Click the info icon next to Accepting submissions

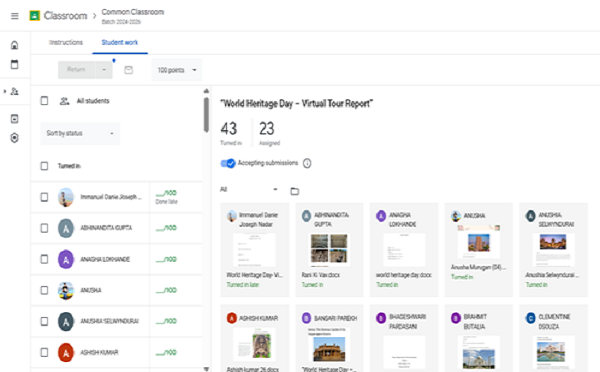(x=307, y=163)
